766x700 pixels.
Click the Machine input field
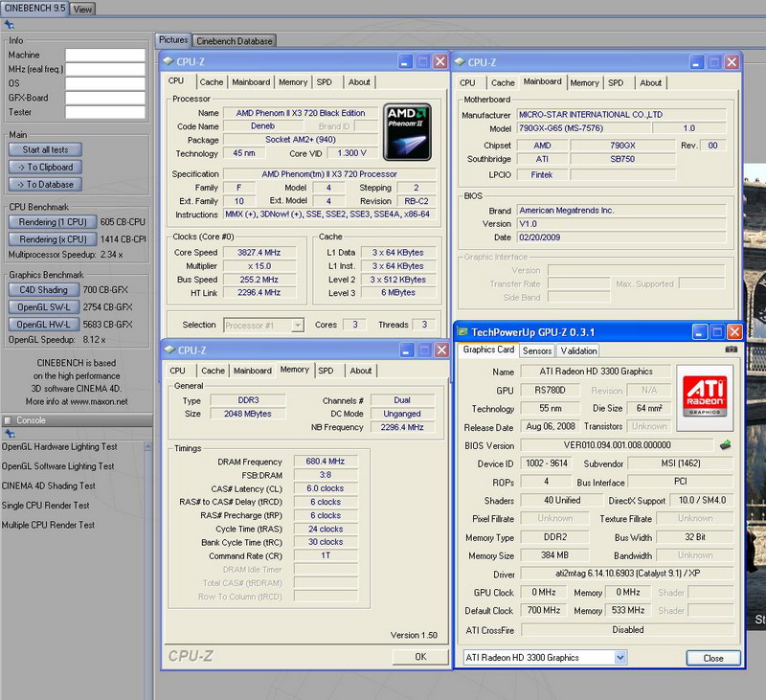click(x=104, y=55)
